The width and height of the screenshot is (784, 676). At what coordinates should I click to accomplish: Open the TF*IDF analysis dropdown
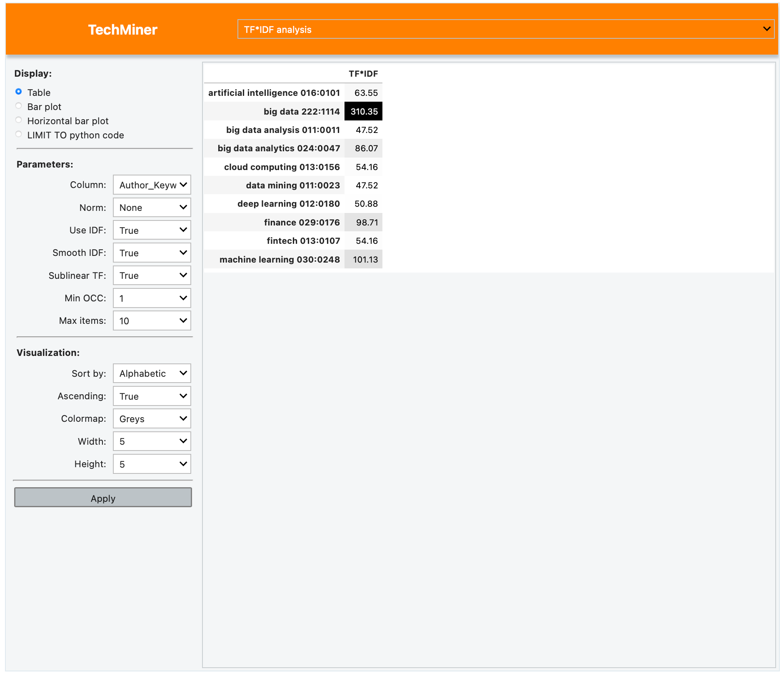coord(505,29)
